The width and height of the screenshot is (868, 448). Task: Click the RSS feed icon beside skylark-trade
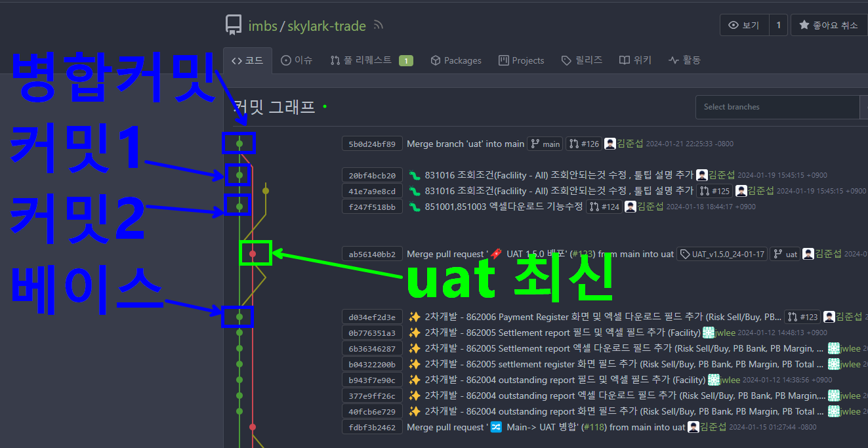pyautogui.click(x=378, y=26)
